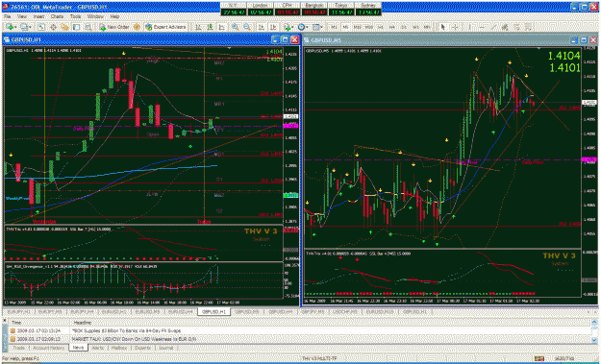Switch to the EURJPY,H1 chart tab

click(19, 312)
